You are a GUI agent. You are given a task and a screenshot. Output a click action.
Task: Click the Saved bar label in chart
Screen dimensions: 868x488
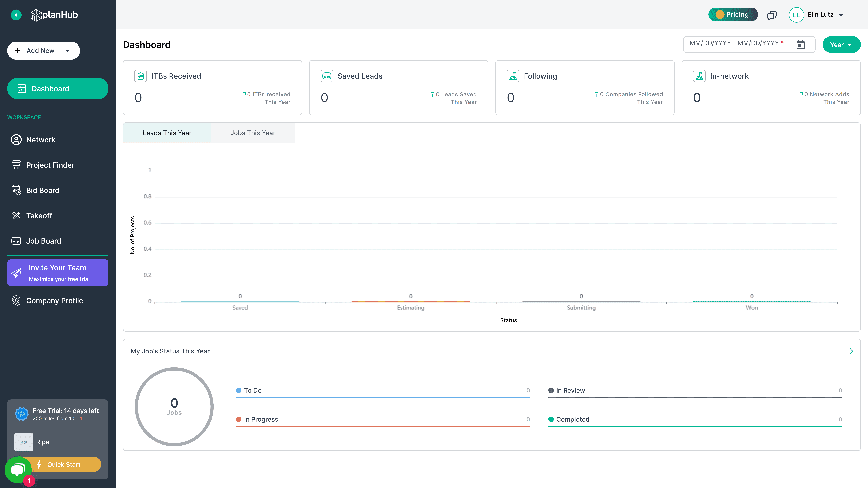[x=240, y=307]
